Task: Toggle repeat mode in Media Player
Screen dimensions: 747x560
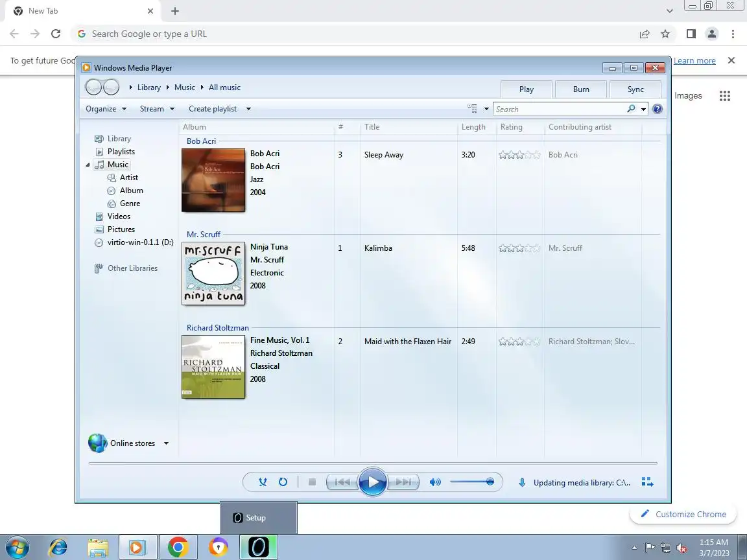Action: coord(283,482)
